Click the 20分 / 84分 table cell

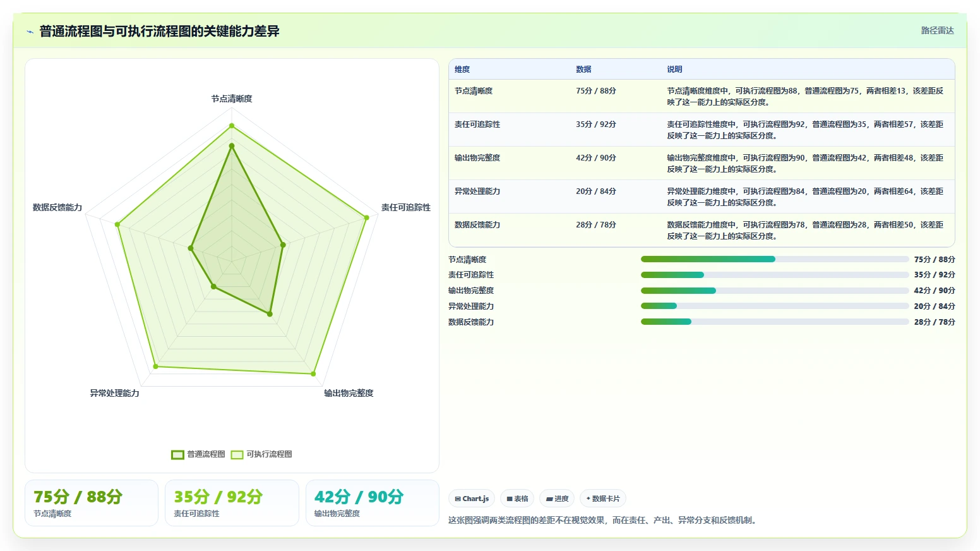pos(595,191)
